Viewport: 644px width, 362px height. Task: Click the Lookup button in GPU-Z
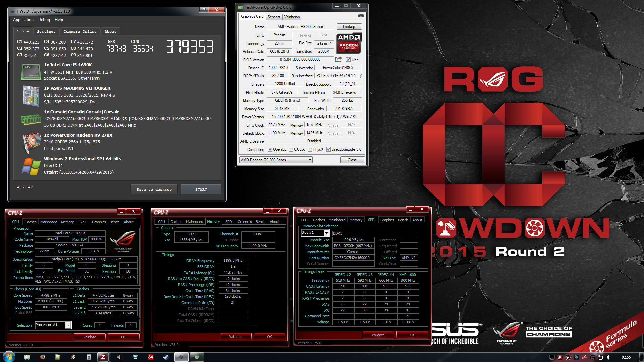349,27
